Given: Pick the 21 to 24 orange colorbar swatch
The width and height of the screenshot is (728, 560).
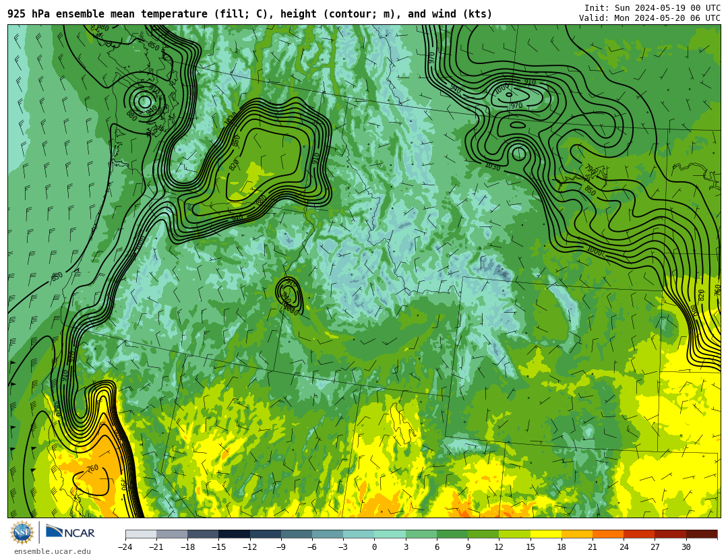Looking at the screenshot, I should pyautogui.click(x=608, y=534).
